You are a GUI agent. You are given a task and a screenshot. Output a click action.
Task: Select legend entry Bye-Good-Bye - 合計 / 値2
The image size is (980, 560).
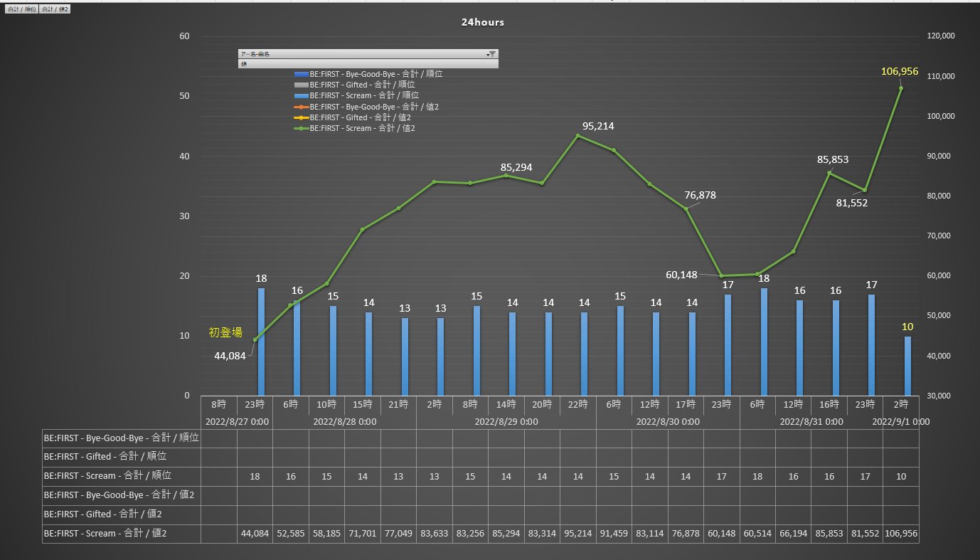pyautogui.click(x=366, y=107)
